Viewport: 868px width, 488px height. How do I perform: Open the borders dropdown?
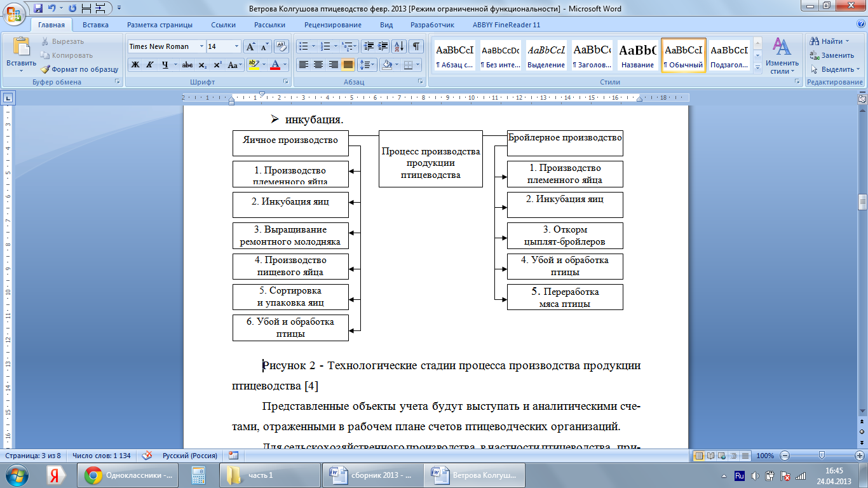coord(417,65)
